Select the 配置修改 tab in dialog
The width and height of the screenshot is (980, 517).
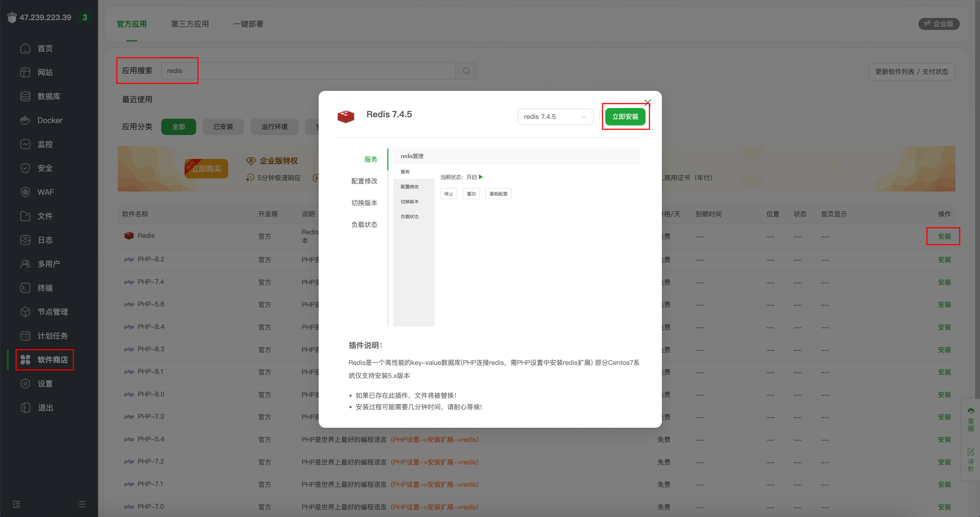pos(364,181)
